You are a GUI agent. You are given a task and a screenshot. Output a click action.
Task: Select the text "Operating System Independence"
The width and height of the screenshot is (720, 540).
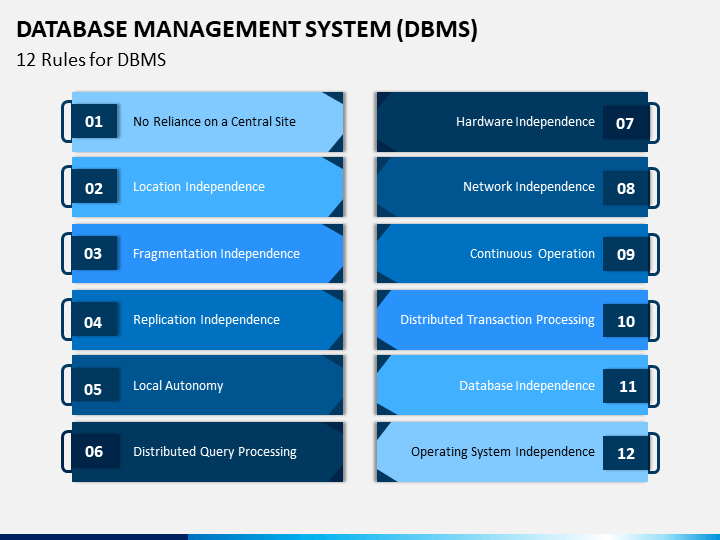pyautogui.click(x=503, y=452)
